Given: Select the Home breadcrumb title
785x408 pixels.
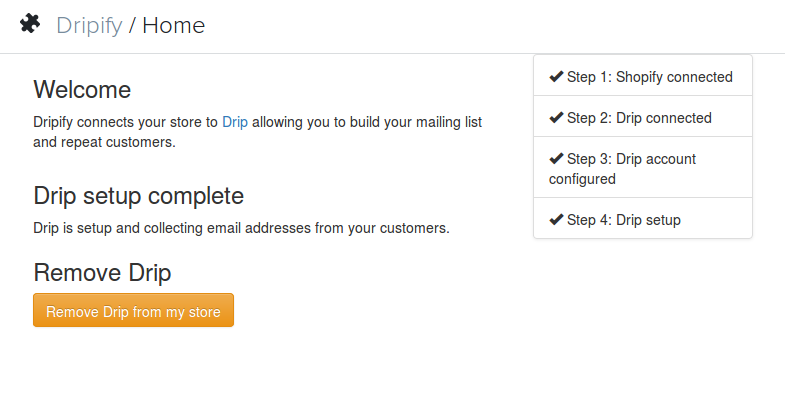Looking at the screenshot, I should click(174, 26).
